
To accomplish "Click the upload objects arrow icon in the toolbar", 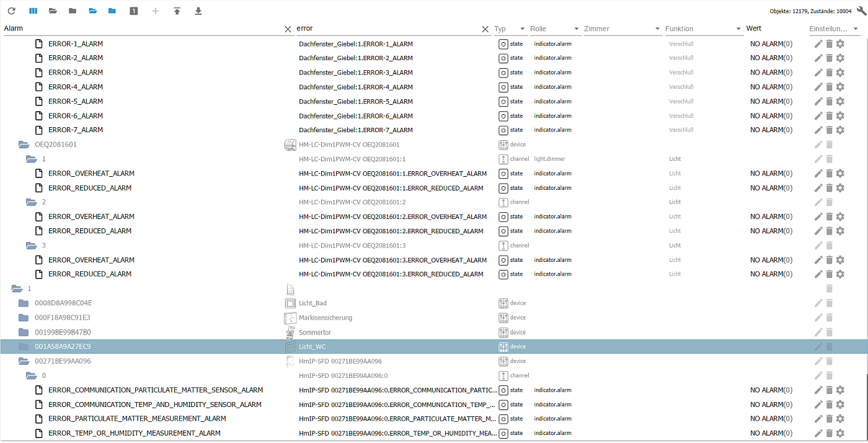I will [177, 11].
